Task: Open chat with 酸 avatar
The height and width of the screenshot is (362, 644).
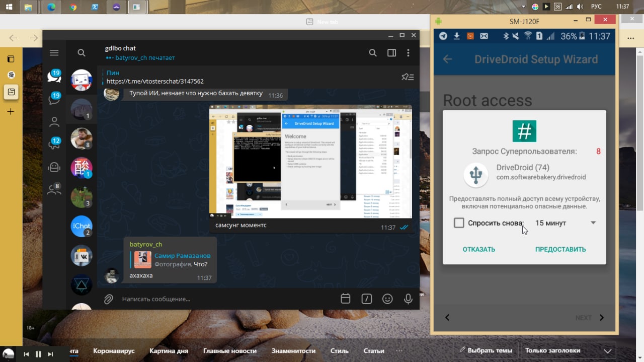Action: pos(81,168)
